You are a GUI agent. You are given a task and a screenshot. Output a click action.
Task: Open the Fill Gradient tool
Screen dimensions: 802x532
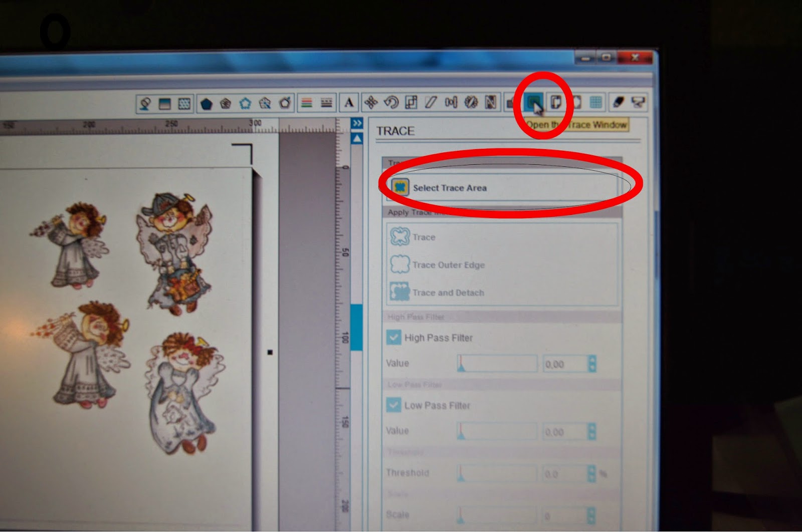[x=165, y=104]
